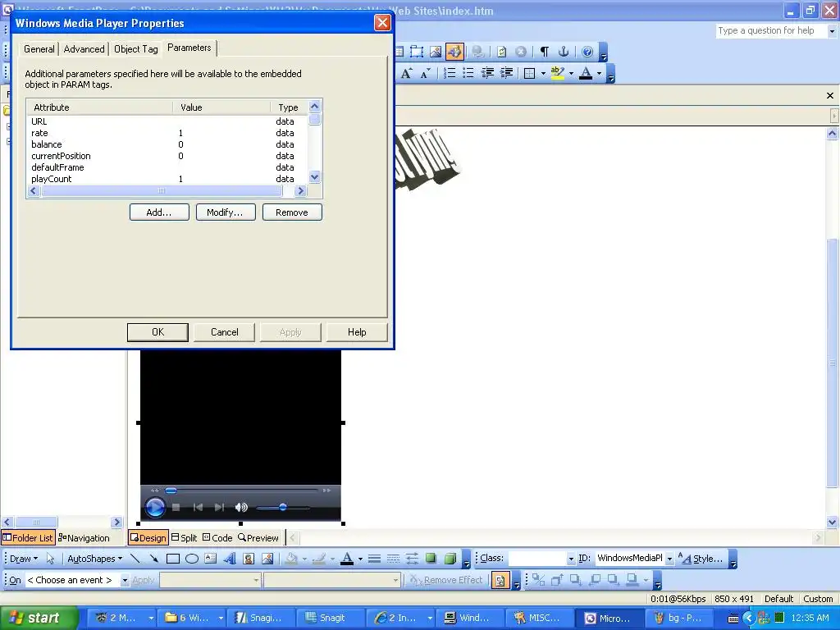Screen dimensions: 840x630
Task: Insert a Text Box from Drawing toolbar
Action: 211,558
